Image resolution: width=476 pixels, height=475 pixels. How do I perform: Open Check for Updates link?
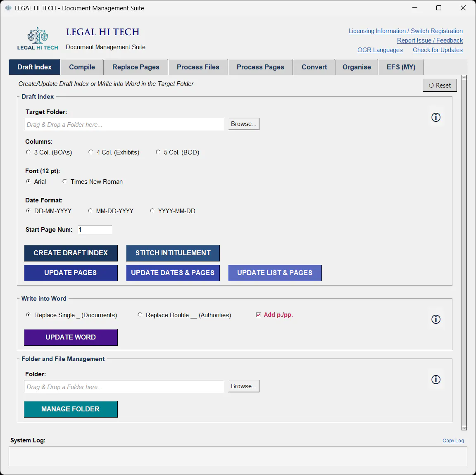coord(438,50)
